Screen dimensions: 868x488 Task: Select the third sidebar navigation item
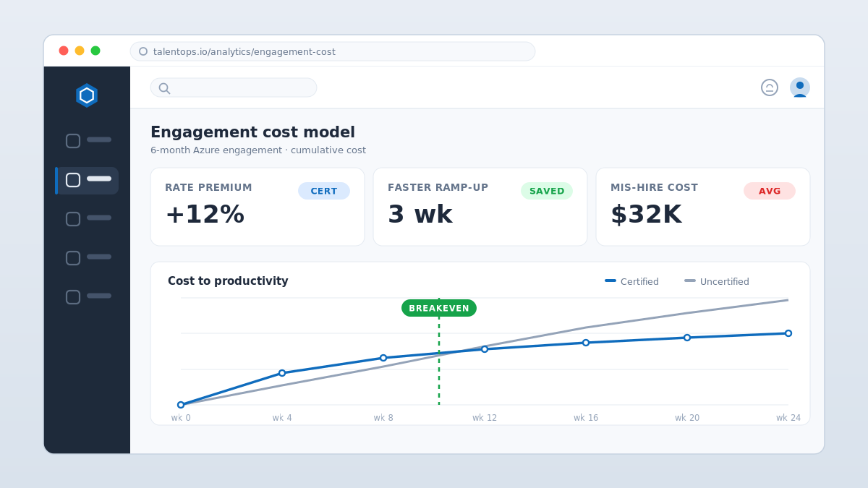pyautogui.click(x=87, y=219)
